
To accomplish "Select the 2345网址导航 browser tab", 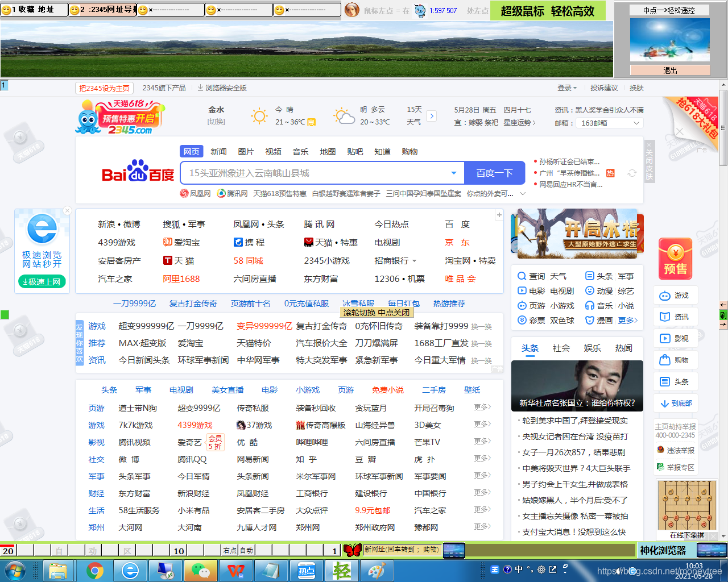I will [102, 10].
